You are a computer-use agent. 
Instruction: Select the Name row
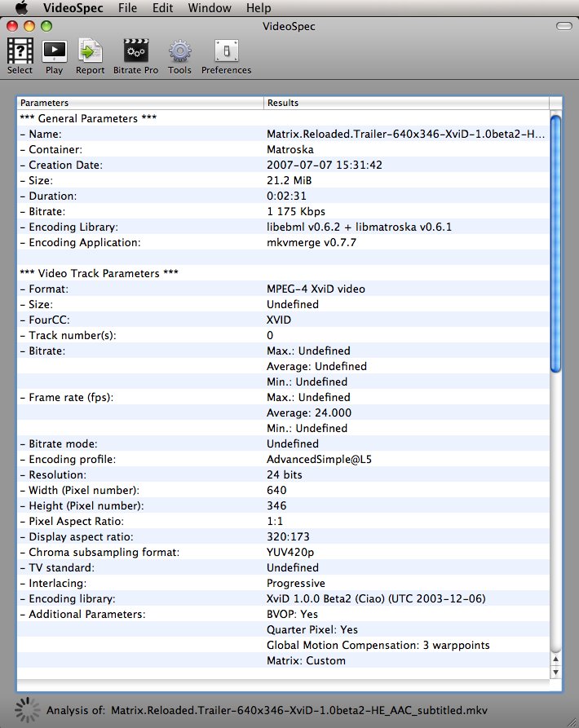283,134
